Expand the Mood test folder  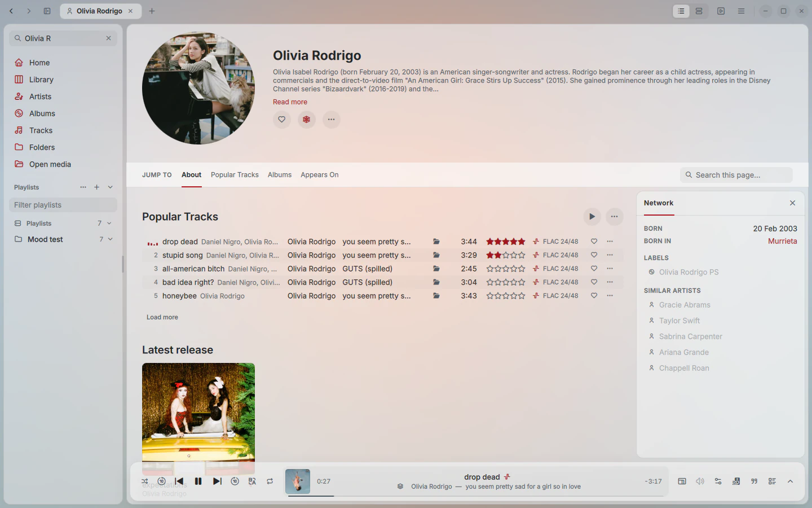coord(111,239)
